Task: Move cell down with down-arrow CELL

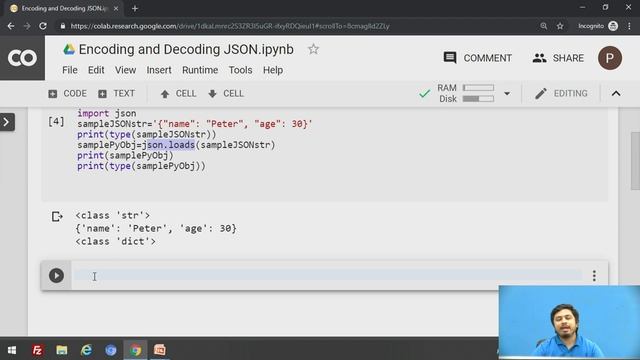Action: (x=226, y=93)
